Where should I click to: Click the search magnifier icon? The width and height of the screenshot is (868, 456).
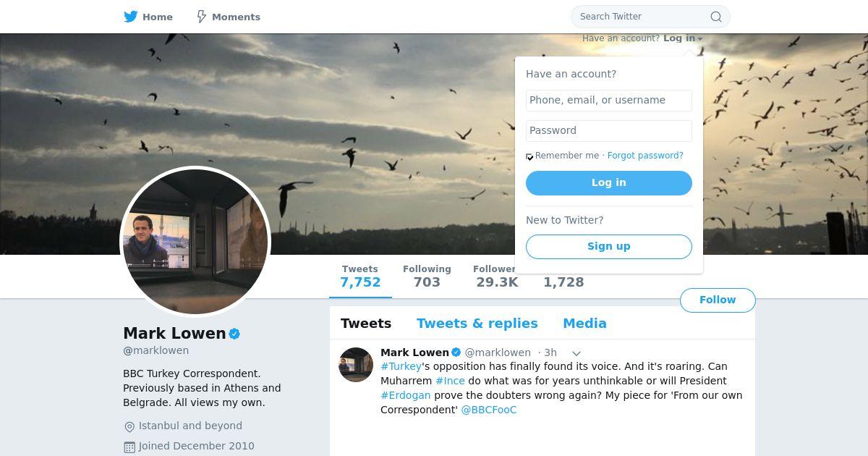click(715, 17)
